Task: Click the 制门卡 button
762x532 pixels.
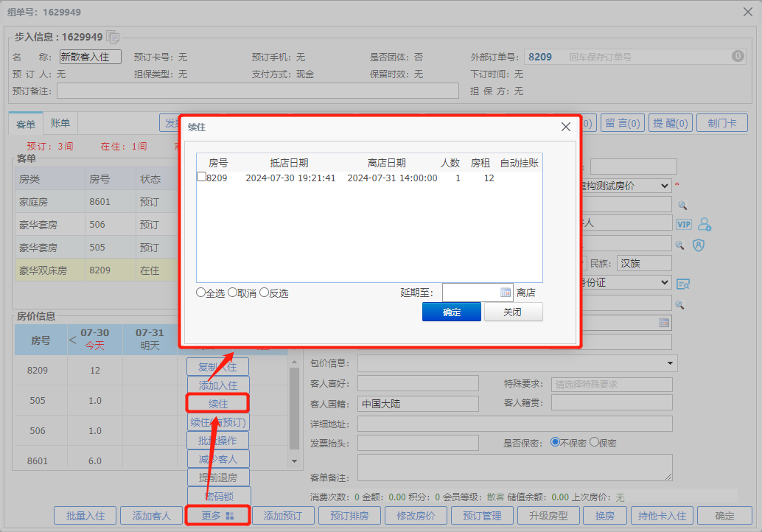Action: 721,123
